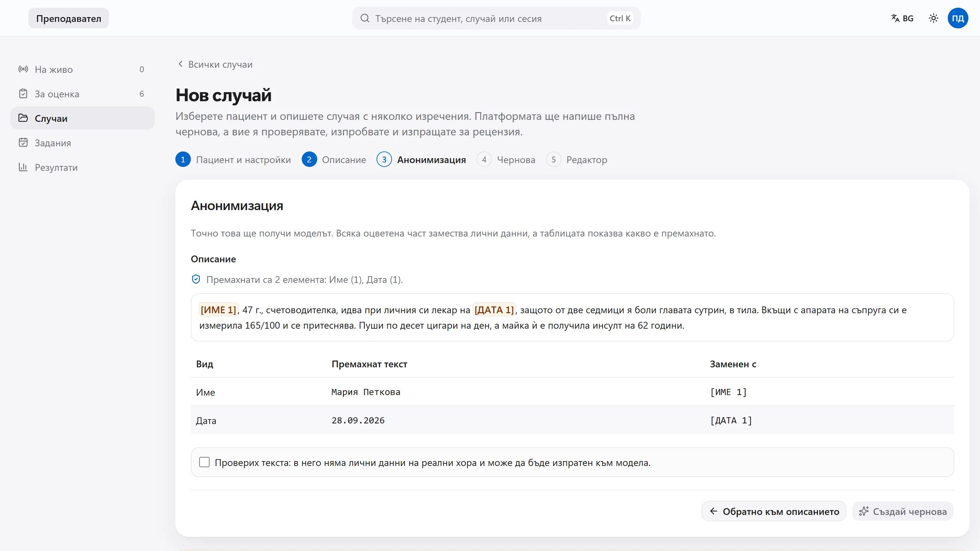This screenshot has height=551, width=980.
Task: Click Обратно към описанието button
Action: [774, 511]
